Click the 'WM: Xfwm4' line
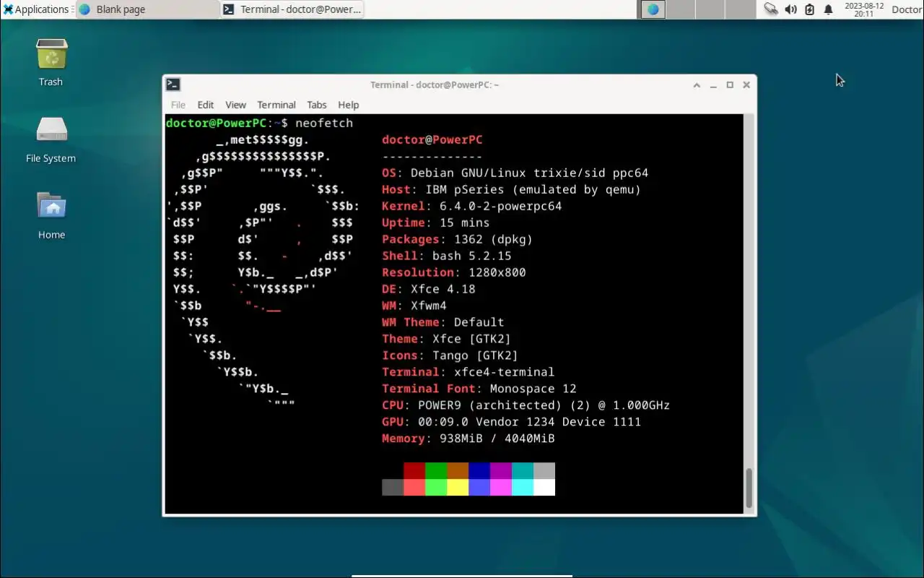The width and height of the screenshot is (924, 578). [414, 306]
